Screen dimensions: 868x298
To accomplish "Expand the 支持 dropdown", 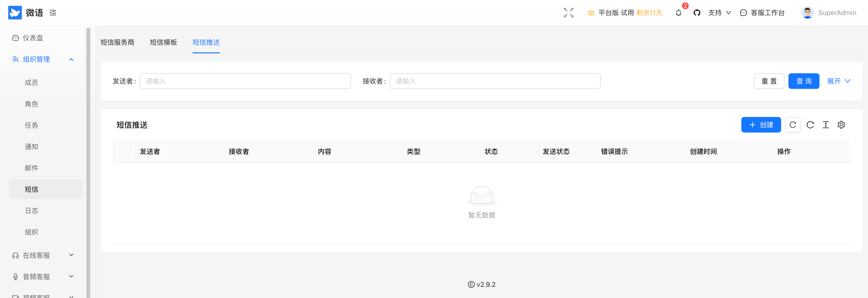I will point(719,13).
